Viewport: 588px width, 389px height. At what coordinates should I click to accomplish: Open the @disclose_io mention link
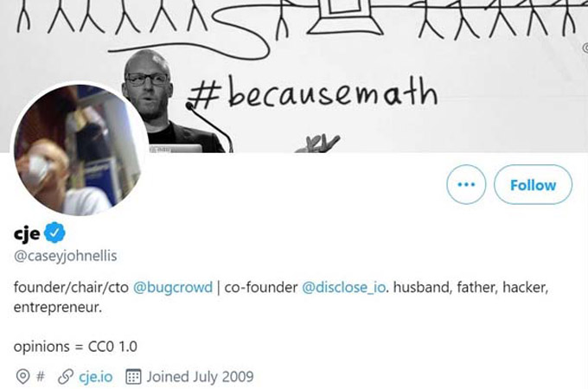click(343, 288)
